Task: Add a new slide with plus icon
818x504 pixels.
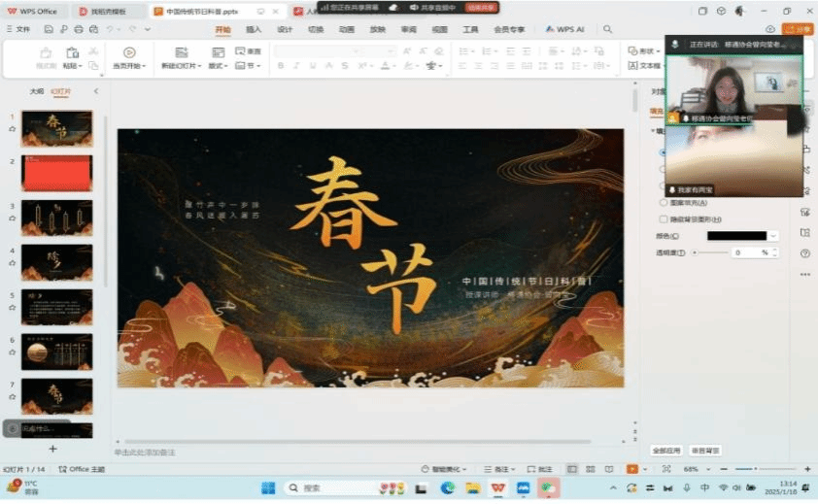Action: click(52, 449)
